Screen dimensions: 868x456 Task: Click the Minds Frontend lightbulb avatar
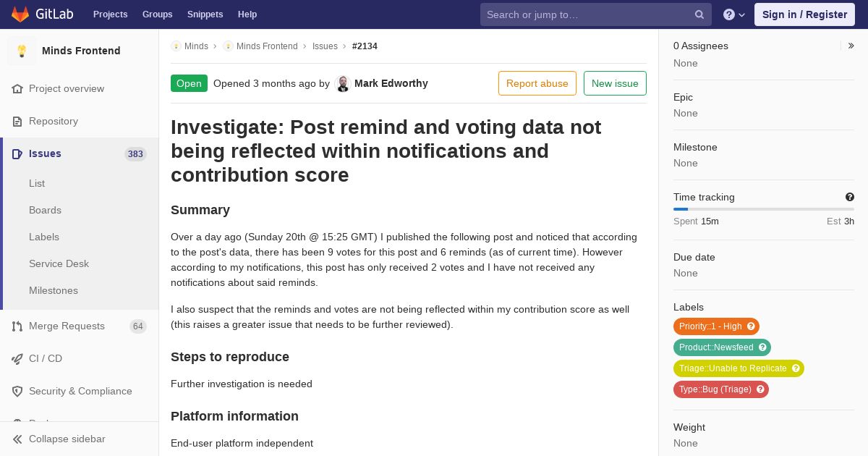[x=22, y=51]
